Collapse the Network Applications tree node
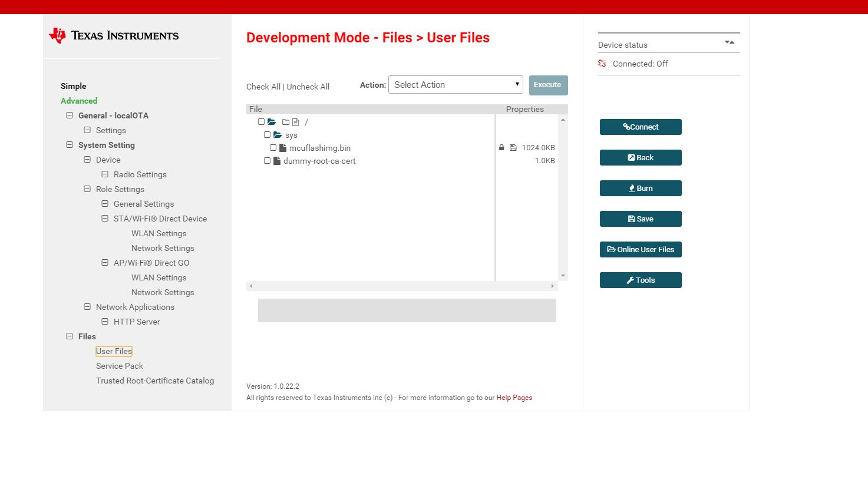868x486 pixels. point(87,307)
